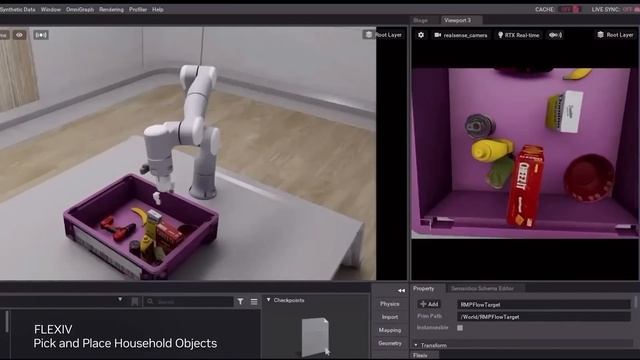Switch to the Property tab
Viewport: 640px width, 360px height.
pos(424,289)
